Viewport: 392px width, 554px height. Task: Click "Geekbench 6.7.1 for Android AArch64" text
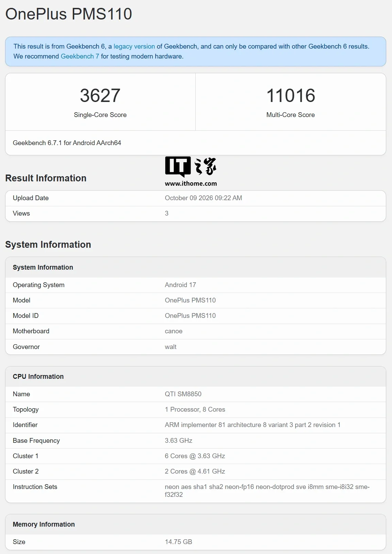tap(67, 143)
